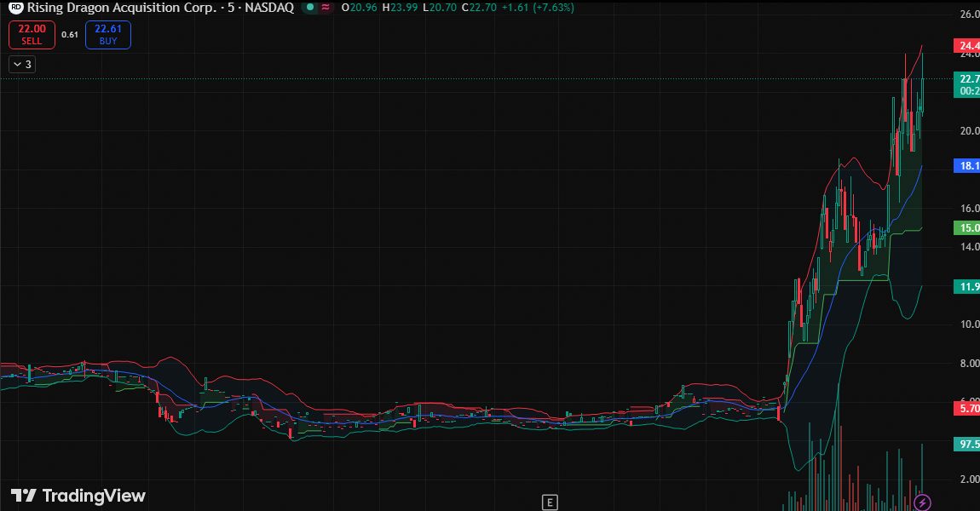Expand the collapsed indicators legend showing 3
The height and width of the screenshot is (511, 980).
coord(22,65)
